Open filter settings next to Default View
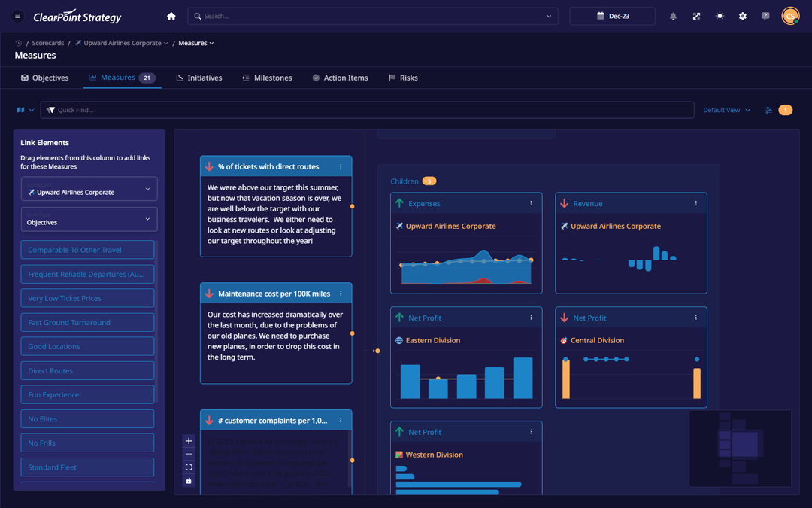 [768, 110]
